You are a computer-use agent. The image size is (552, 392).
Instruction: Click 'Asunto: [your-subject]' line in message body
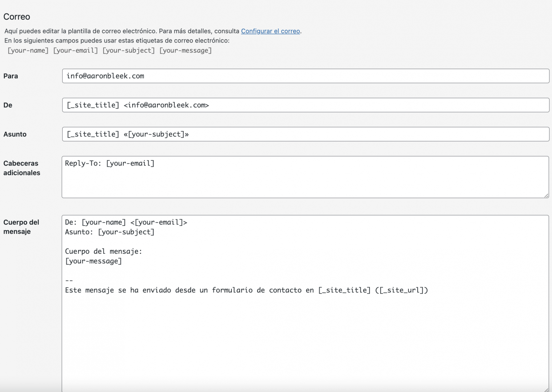110,232
